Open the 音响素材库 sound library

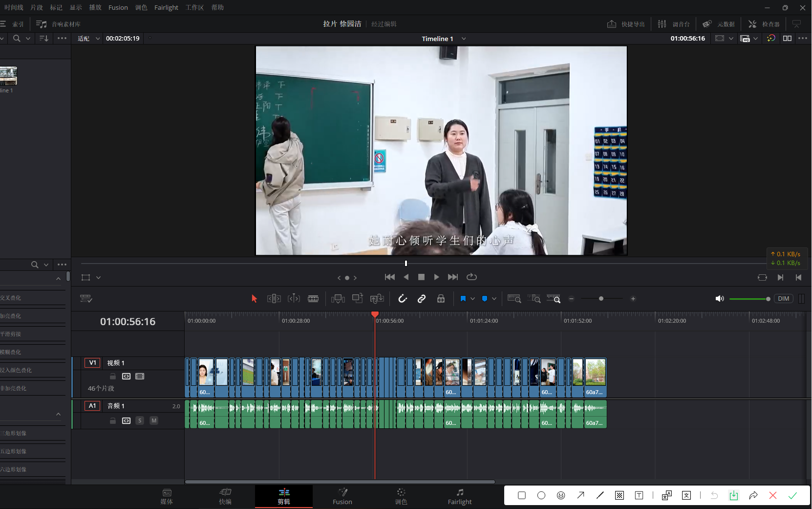(58, 24)
